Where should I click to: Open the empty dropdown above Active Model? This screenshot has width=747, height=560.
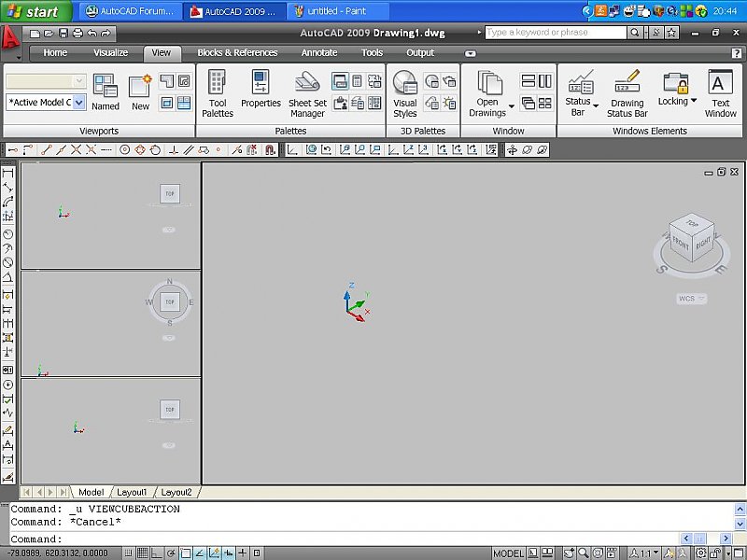click(46, 81)
